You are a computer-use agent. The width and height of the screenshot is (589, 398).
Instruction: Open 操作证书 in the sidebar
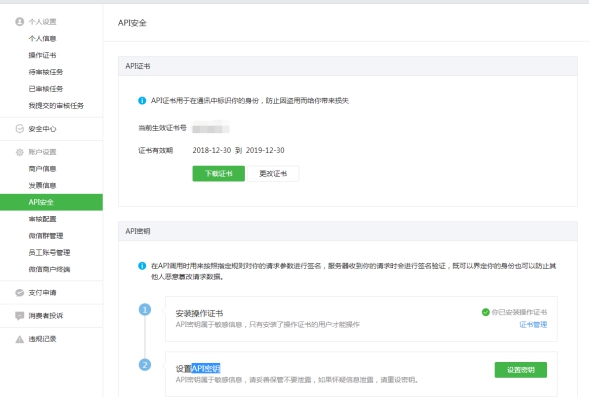42,55
